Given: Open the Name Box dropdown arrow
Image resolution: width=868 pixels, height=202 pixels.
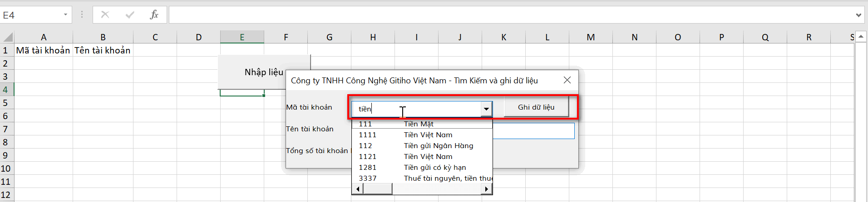Looking at the screenshot, I should 65,15.
